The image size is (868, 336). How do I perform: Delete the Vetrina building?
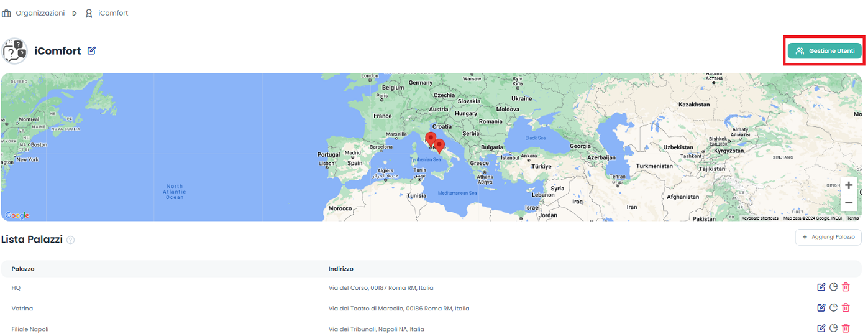(846, 308)
